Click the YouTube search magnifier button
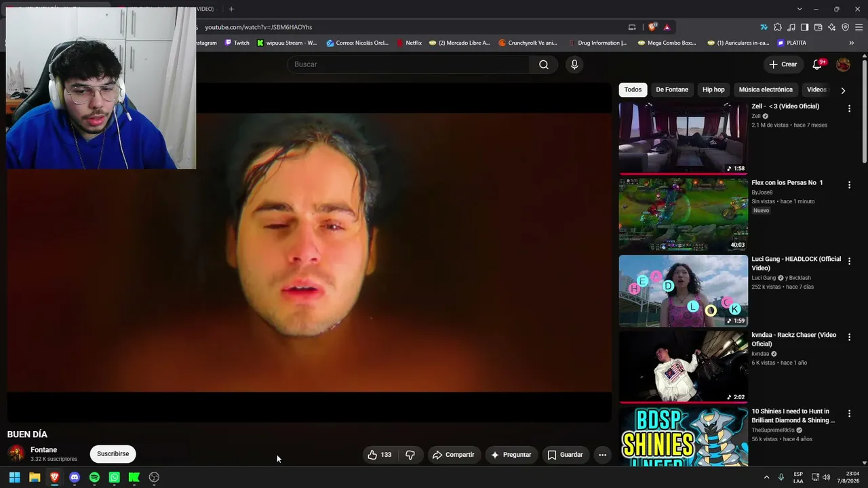The height and width of the screenshot is (488, 868). pos(544,64)
